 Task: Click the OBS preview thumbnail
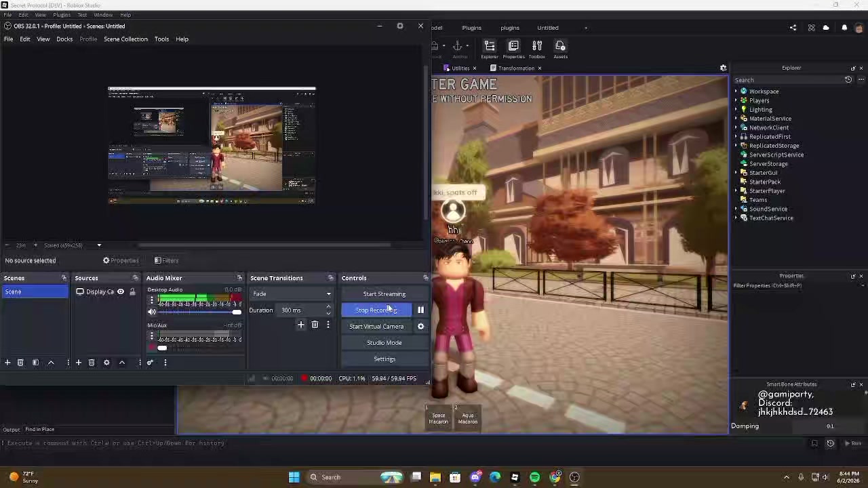coord(212,146)
